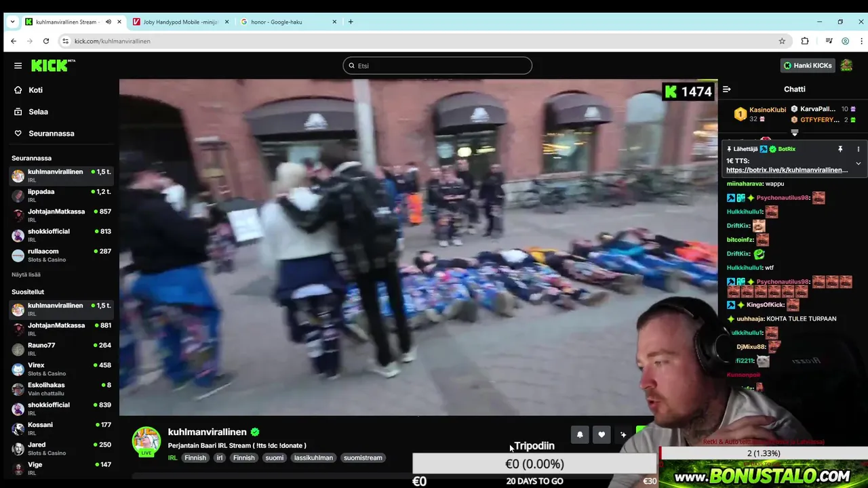Image resolution: width=868 pixels, height=488 pixels.
Task: View site information icon in address bar
Action: pos(66,41)
